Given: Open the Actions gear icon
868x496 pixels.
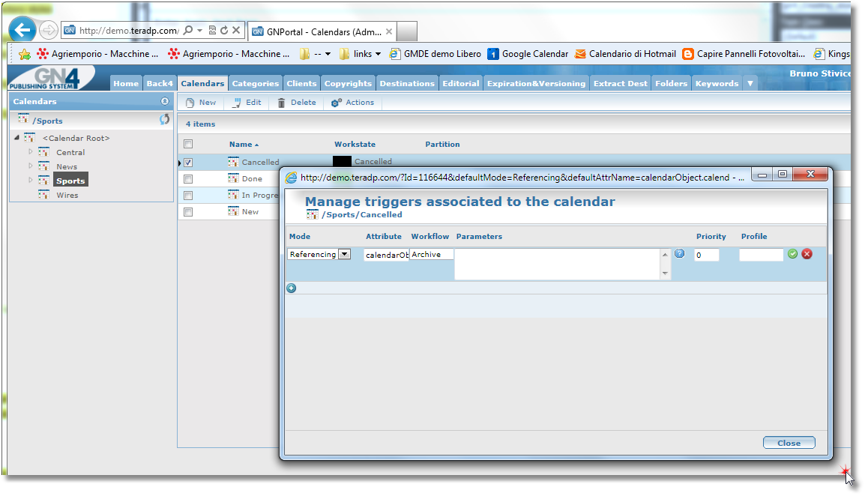Looking at the screenshot, I should pyautogui.click(x=336, y=103).
